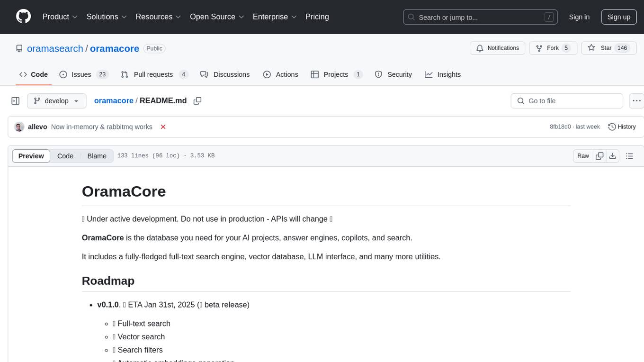
Task: Switch to the Blame view
Action: tap(97, 156)
